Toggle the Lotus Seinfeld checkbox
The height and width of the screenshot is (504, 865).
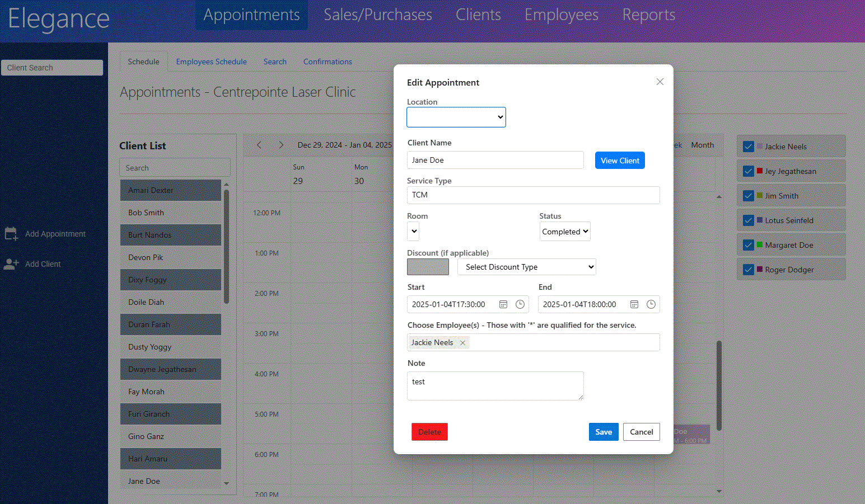[748, 220]
